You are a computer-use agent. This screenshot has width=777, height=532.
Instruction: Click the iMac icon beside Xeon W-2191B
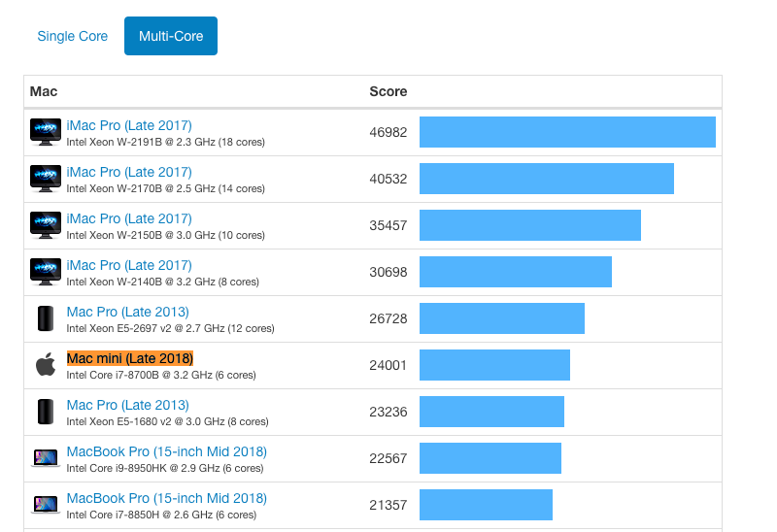click(x=46, y=132)
